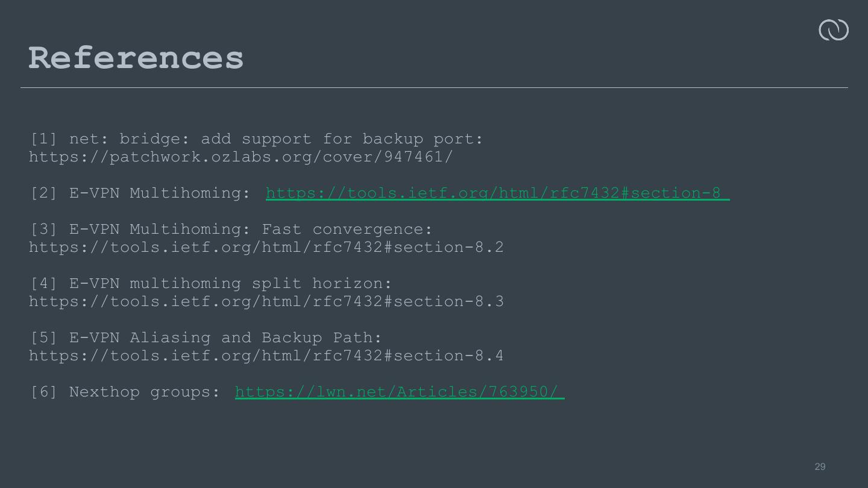Click the "[6] Nexthop groups:" label
The width and height of the screenshot is (868, 488).
click(125, 392)
